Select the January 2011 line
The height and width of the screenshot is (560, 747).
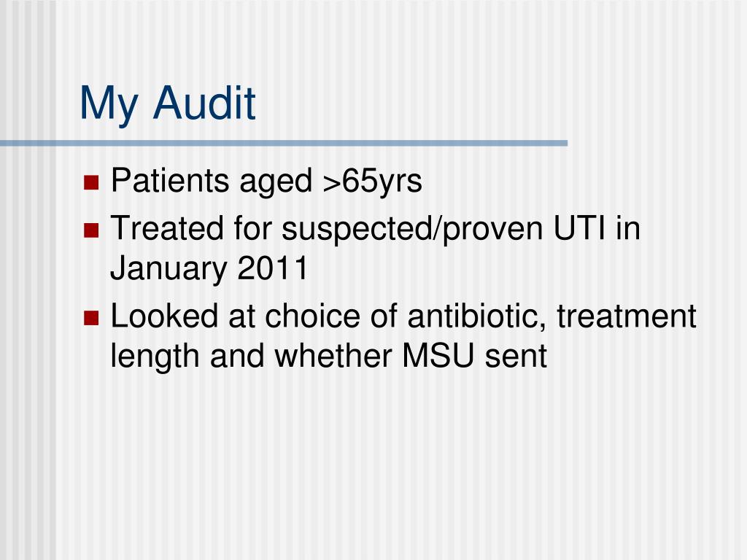(209, 268)
